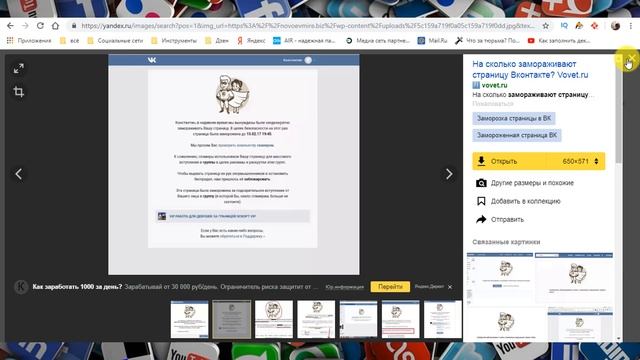The width and height of the screenshot is (640, 360).
Task: Click the 'Отправить' share option
Action: (500, 220)
